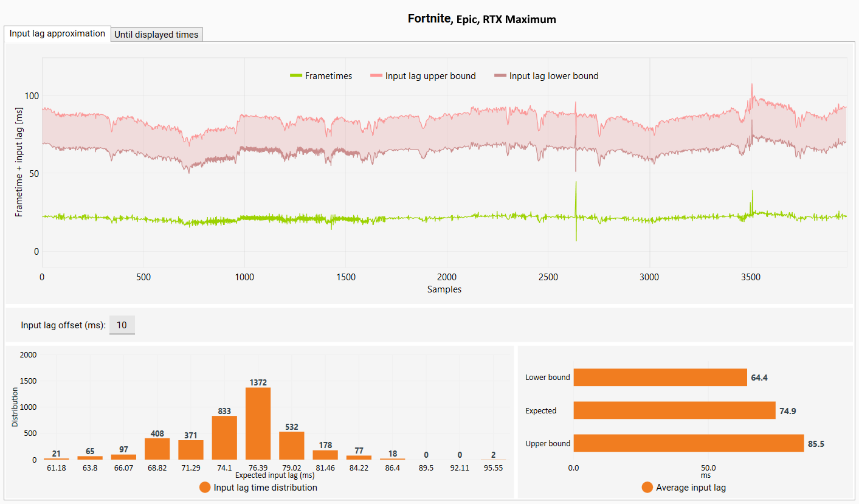Image resolution: width=859 pixels, height=504 pixels.
Task: Select the histogram bar labeled 408
Action: pyautogui.click(x=157, y=449)
